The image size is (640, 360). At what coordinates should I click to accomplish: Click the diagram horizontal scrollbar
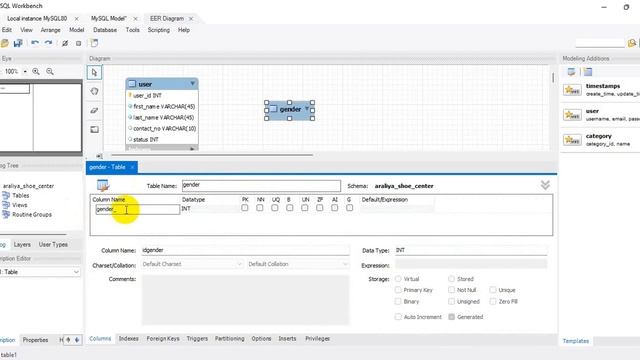pos(212,155)
